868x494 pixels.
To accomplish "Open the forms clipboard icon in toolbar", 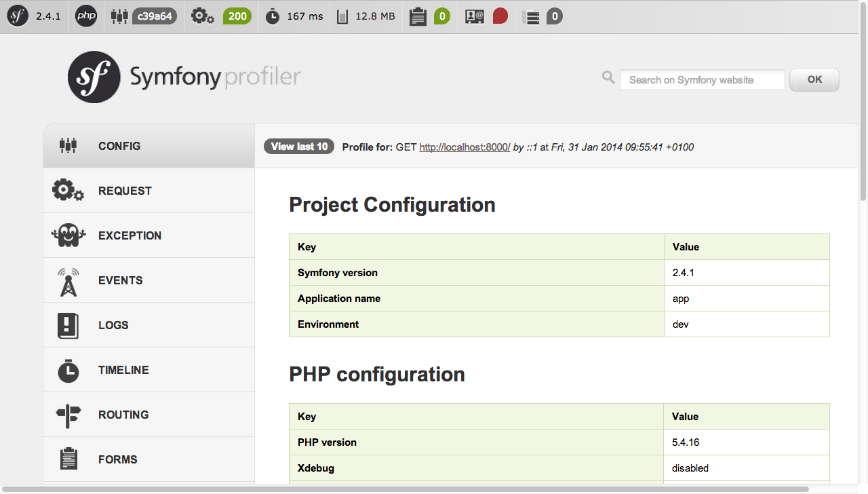I will click(x=418, y=16).
